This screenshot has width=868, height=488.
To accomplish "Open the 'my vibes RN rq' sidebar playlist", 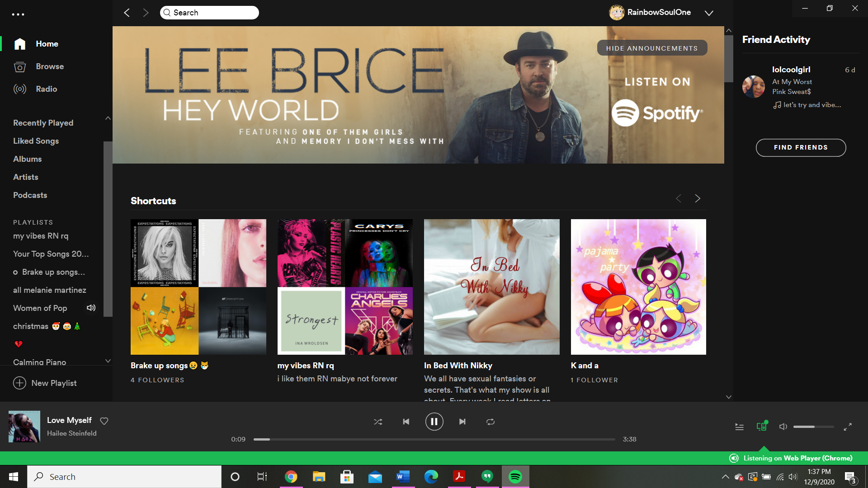I will [x=41, y=236].
